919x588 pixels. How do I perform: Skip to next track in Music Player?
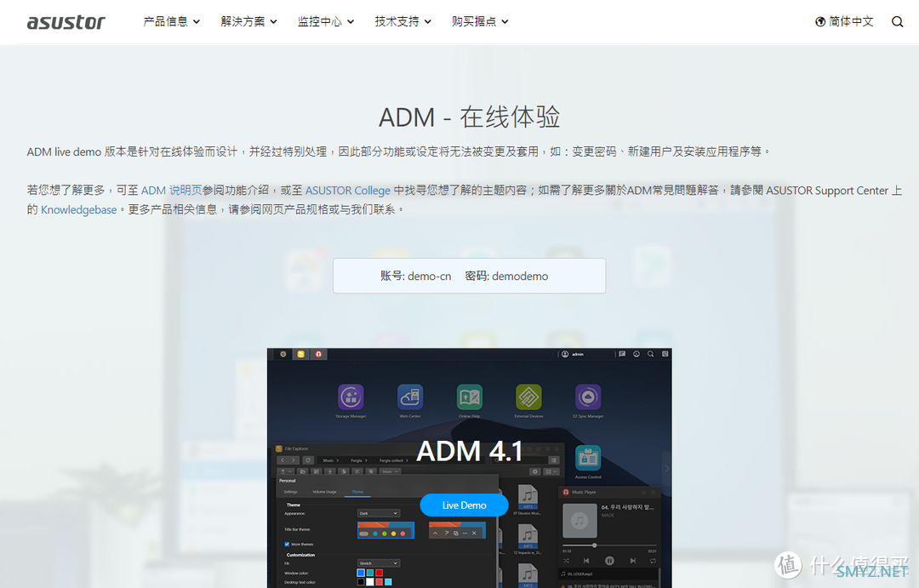click(632, 561)
